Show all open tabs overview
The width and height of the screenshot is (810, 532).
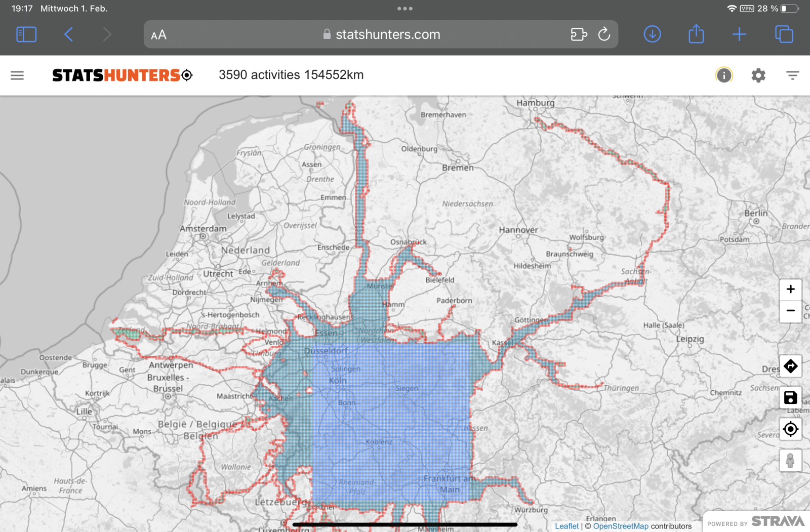[x=784, y=34]
